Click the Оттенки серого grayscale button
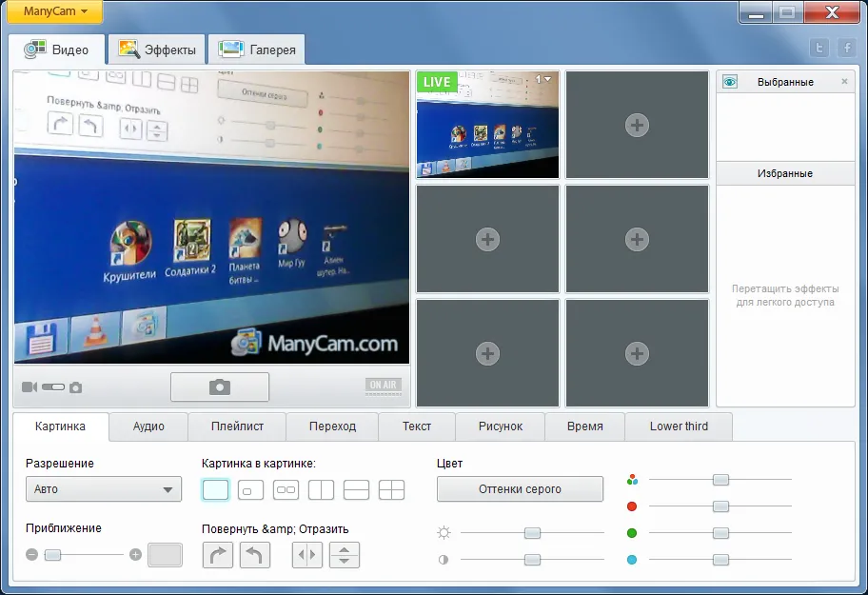The image size is (868, 595). [x=520, y=489]
